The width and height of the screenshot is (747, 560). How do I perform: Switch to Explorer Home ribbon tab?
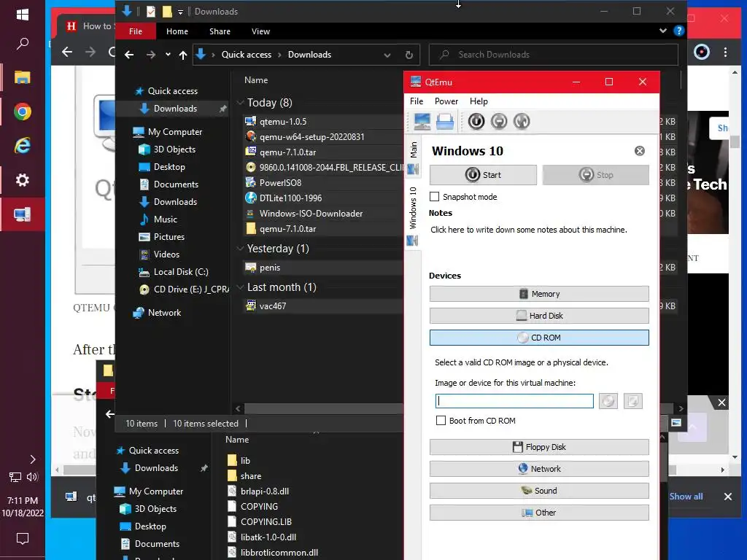pyautogui.click(x=177, y=31)
